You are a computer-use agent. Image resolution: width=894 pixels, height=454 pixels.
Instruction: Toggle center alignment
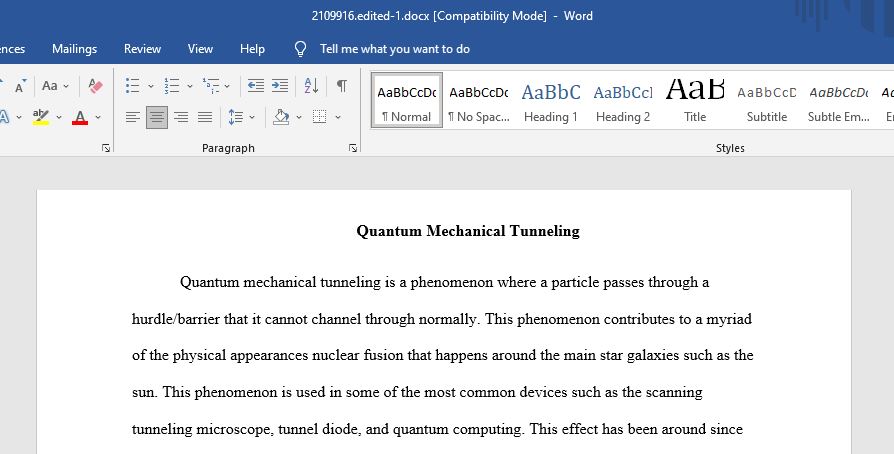point(157,117)
